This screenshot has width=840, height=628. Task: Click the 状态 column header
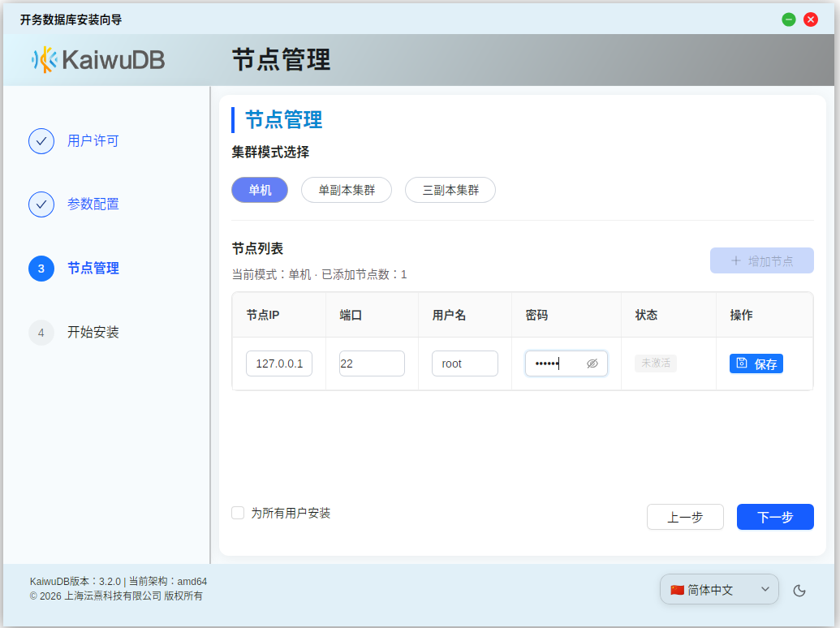coord(646,316)
